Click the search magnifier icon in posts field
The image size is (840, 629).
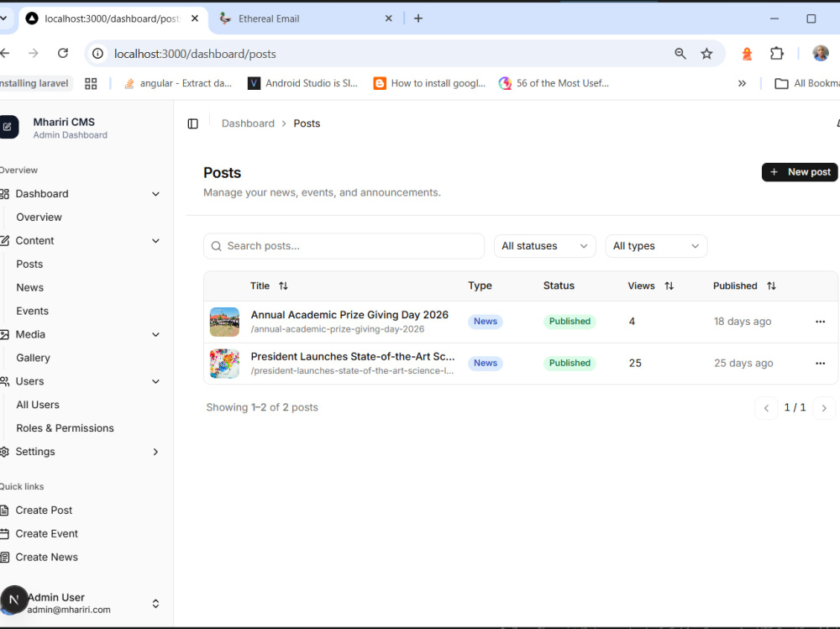click(217, 246)
